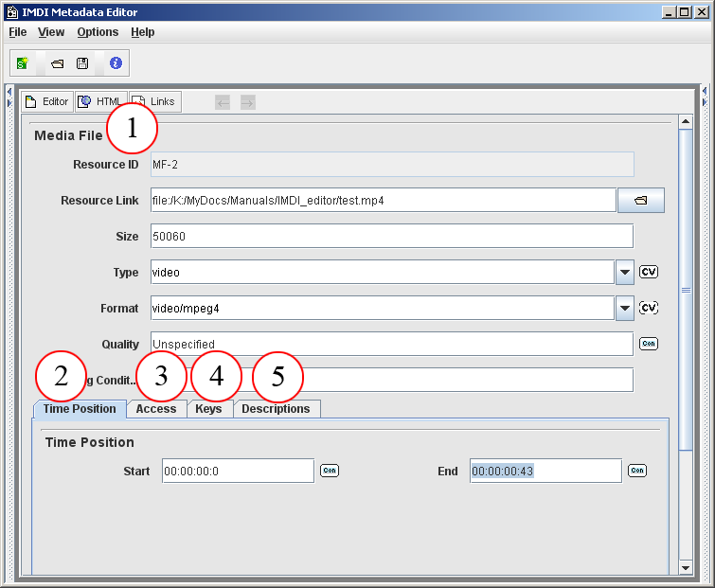Click Con button beside Start time

tap(330, 471)
